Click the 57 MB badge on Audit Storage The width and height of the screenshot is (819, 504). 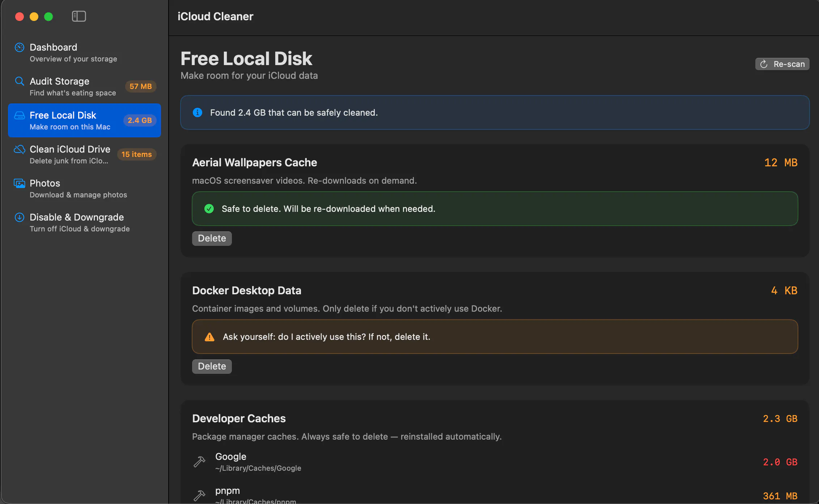141,86
